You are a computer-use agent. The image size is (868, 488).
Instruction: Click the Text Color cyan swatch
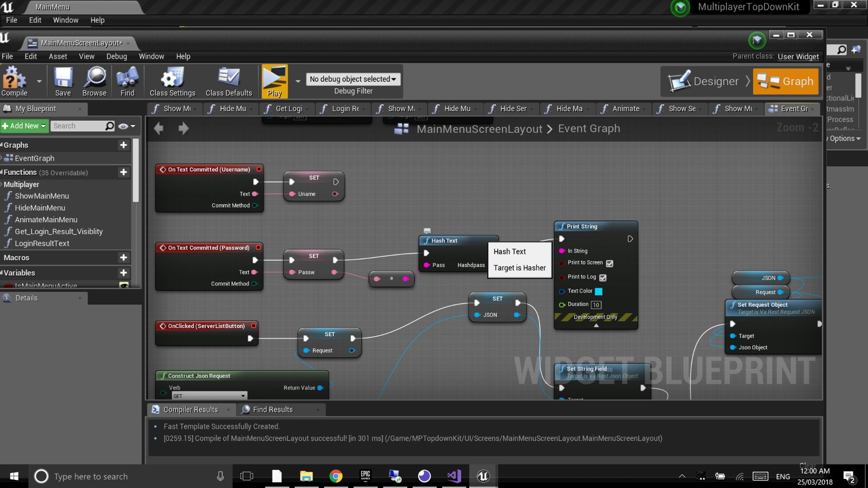click(599, 291)
